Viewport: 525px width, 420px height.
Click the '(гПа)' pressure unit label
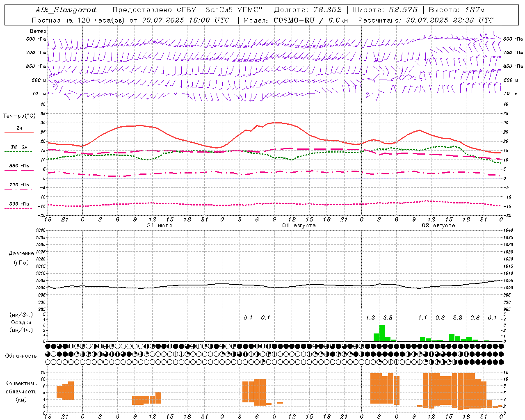[21, 263]
